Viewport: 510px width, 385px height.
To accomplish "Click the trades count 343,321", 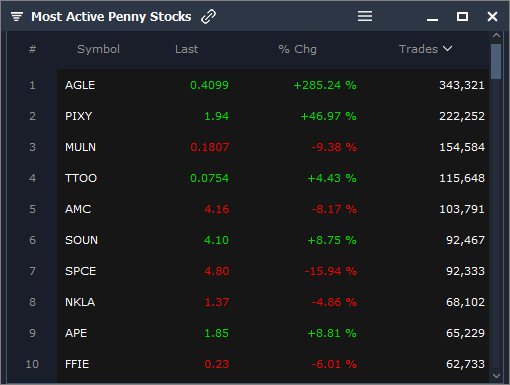I will click(x=462, y=85).
